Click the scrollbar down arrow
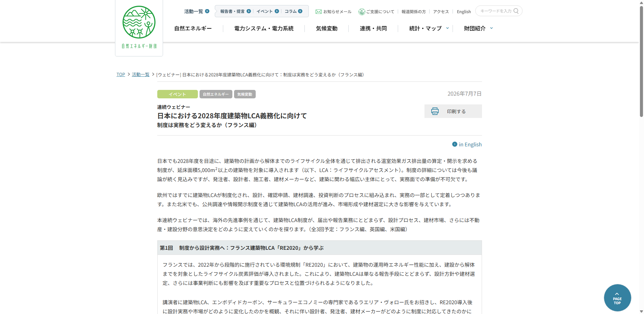The image size is (644, 314). 641,311
